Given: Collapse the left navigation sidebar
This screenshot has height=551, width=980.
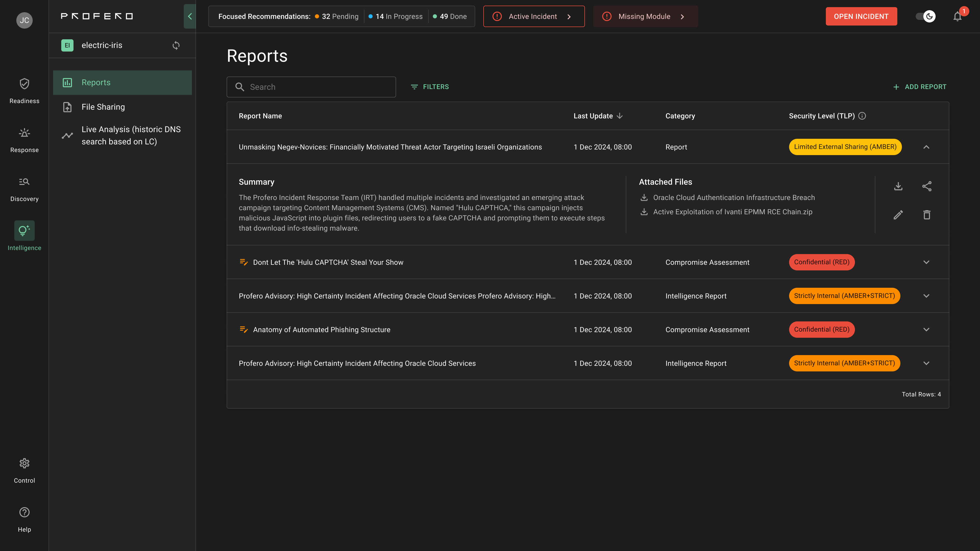Looking at the screenshot, I should click(x=189, y=16).
